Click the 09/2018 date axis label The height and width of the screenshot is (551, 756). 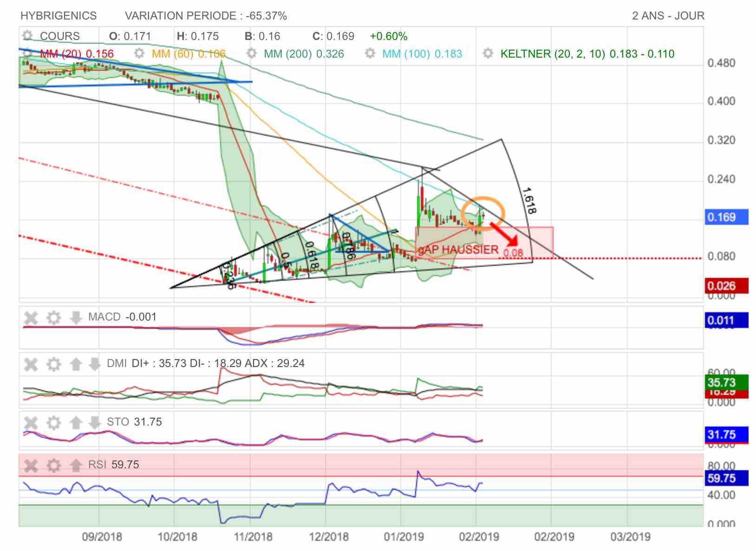(x=102, y=537)
